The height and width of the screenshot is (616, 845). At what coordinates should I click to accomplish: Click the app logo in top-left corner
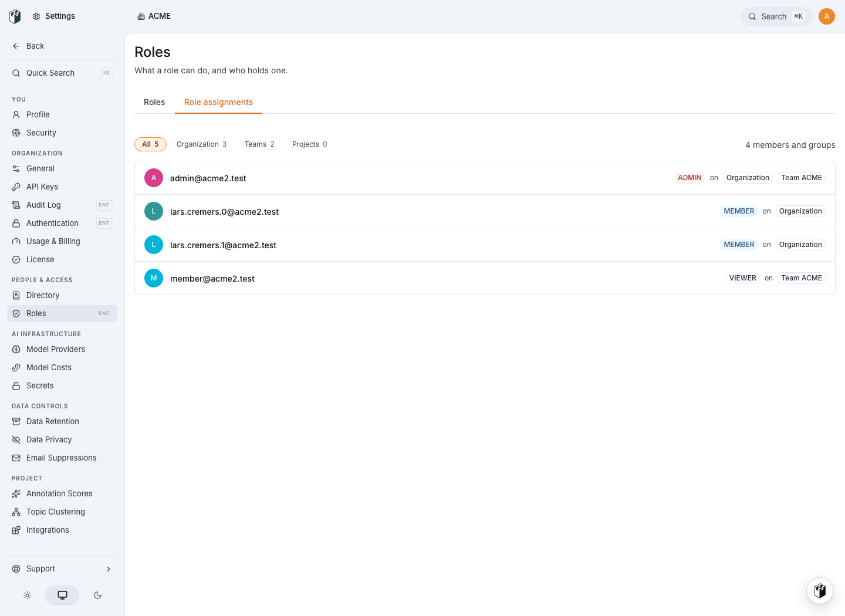pyautogui.click(x=15, y=16)
